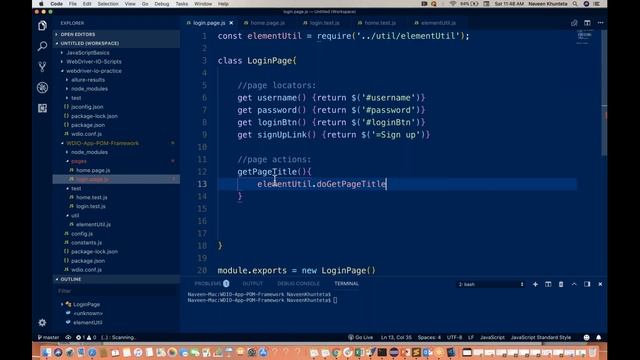Click the Go Live status bar button

pos(360,337)
